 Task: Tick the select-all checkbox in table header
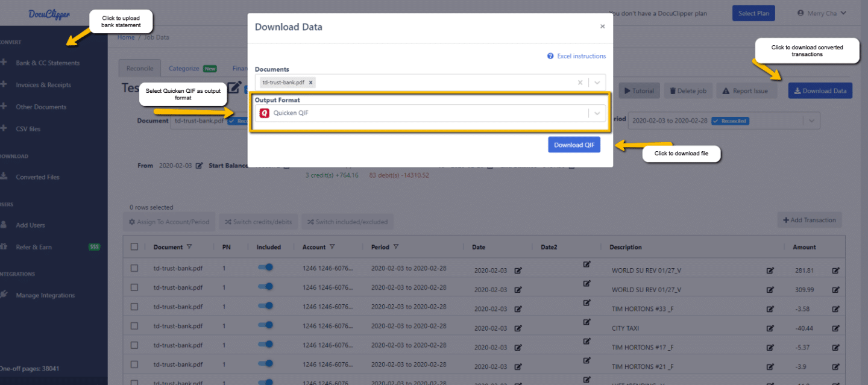134,246
